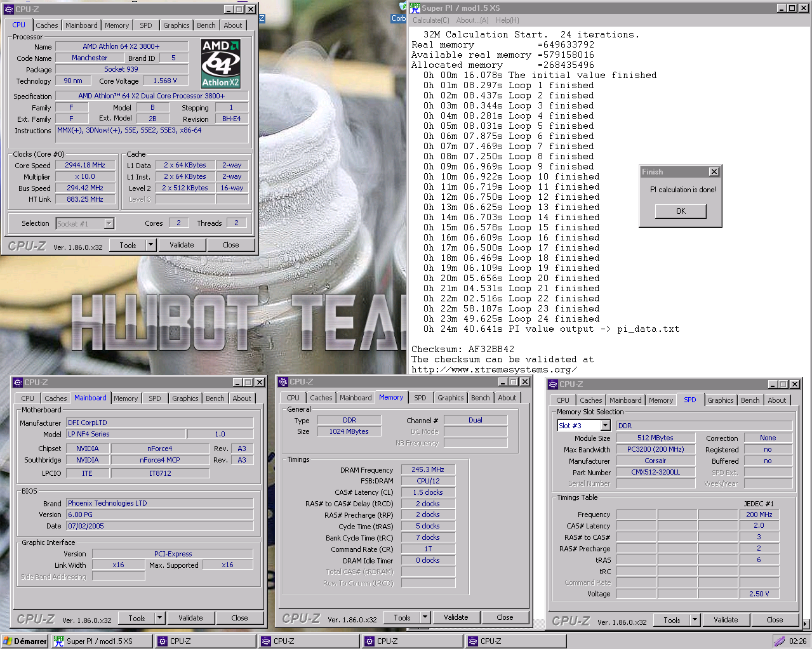Open the Tools dropdown arrow in CPU window
The width and height of the screenshot is (812, 649).
pyautogui.click(x=150, y=245)
